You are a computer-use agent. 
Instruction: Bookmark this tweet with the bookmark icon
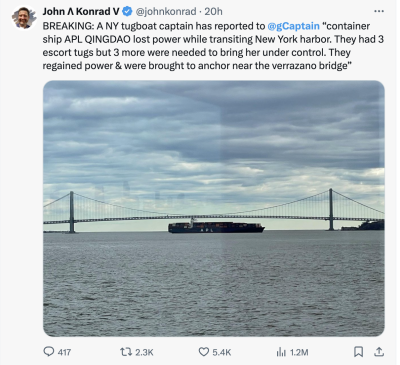point(358,352)
